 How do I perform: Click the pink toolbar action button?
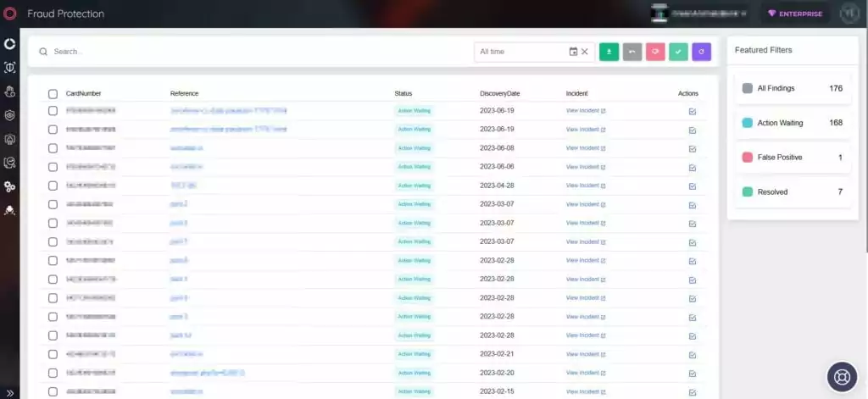point(655,52)
